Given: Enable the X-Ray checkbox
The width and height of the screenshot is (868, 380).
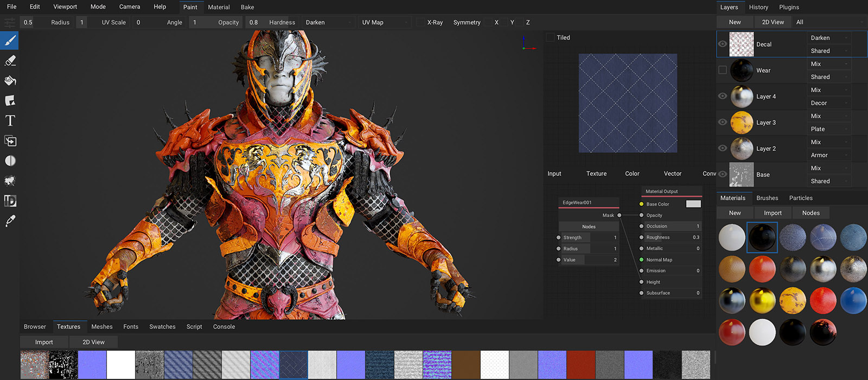Looking at the screenshot, I should click(x=420, y=22).
